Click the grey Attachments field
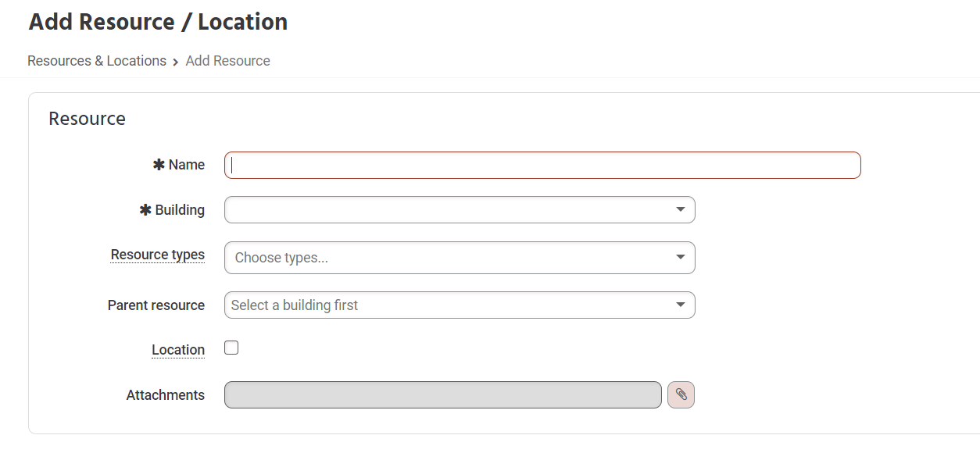This screenshot has height=453, width=980. [x=442, y=394]
